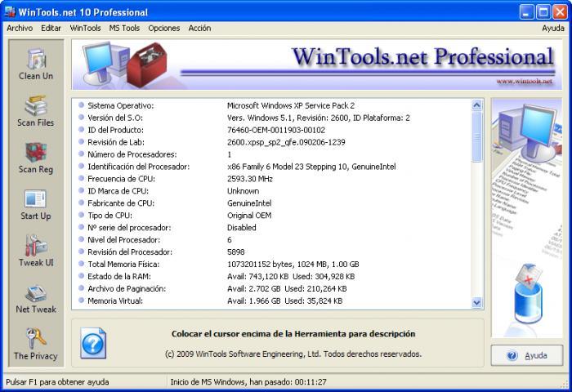Select the Frecuencia de CPU row

pos(272,179)
